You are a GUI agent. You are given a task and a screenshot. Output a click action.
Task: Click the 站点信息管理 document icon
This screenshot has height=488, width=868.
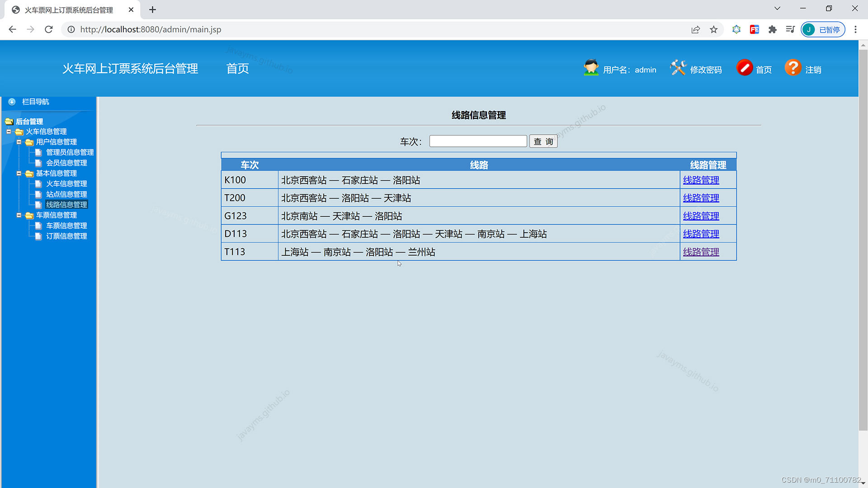(x=38, y=194)
